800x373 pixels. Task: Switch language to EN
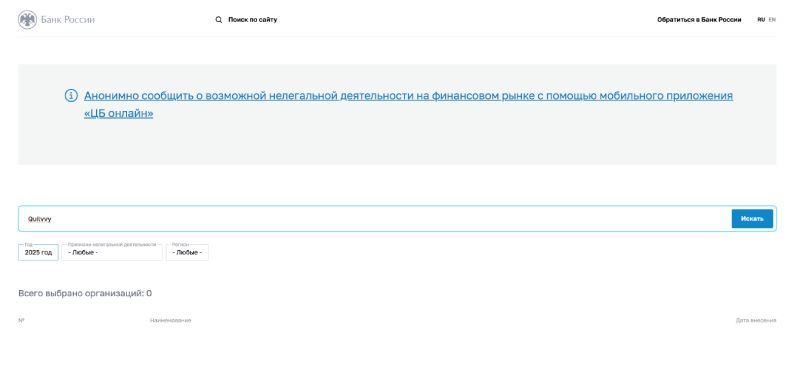point(772,20)
